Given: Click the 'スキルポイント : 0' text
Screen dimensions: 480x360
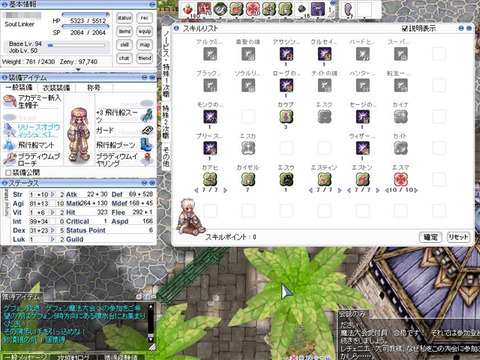Looking at the screenshot, I should (x=231, y=237).
